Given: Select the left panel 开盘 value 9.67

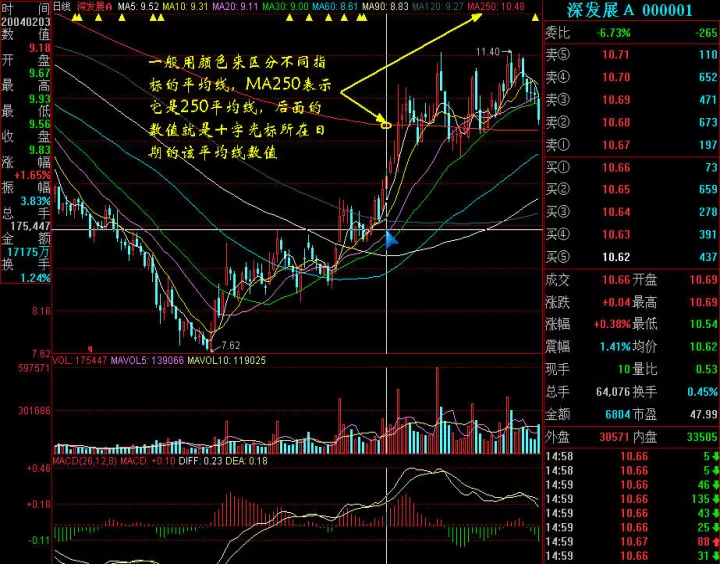Looking at the screenshot, I should 40,73.
